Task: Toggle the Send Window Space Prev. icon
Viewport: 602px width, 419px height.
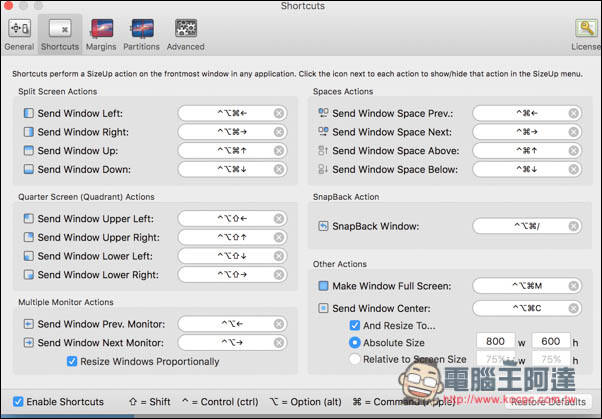Action: click(x=323, y=113)
